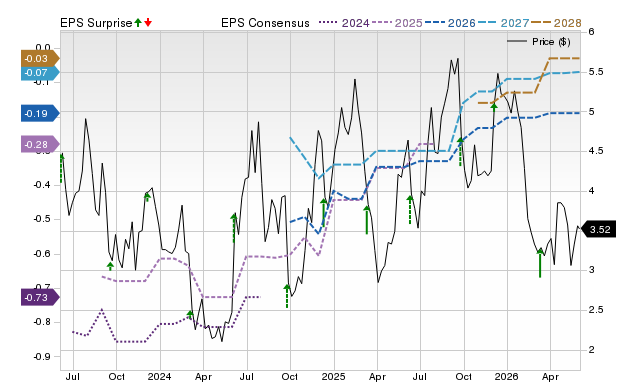This screenshot has height=382, width=640.
Task: Click the green surprise arrow on 2028 consensus line
Action: pyautogui.click(x=494, y=107)
